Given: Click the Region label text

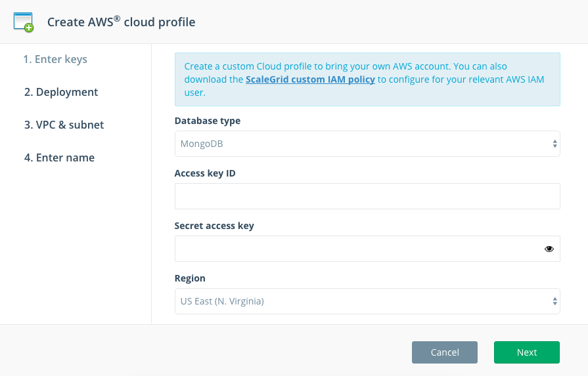Looking at the screenshot, I should [x=190, y=278].
